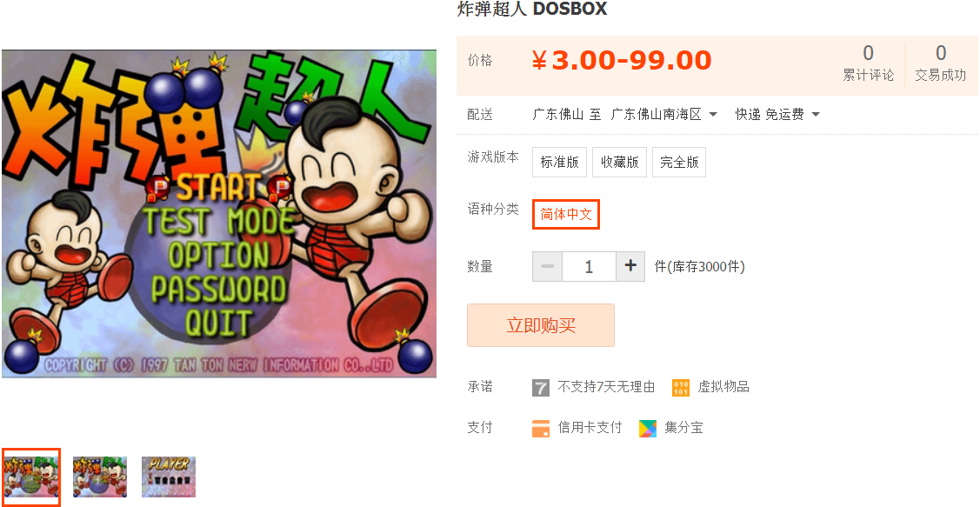Viewport: 980px width, 507px height.
Task: Show the second title screen thumbnail
Action: point(100,477)
